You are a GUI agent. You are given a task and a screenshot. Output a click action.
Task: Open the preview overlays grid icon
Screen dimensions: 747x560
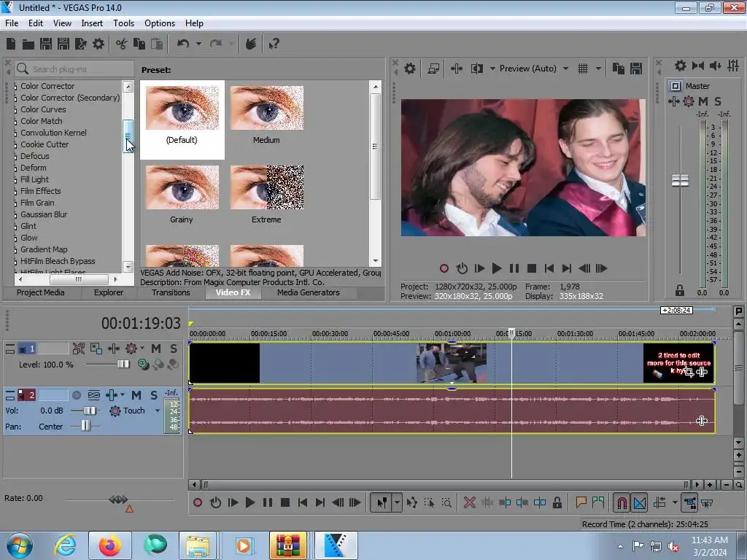click(x=583, y=69)
